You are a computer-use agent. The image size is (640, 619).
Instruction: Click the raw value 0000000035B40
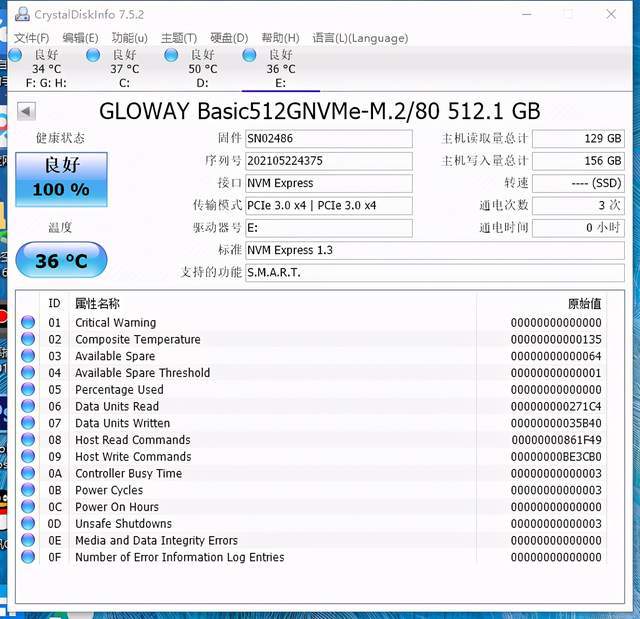pyautogui.click(x=556, y=423)
